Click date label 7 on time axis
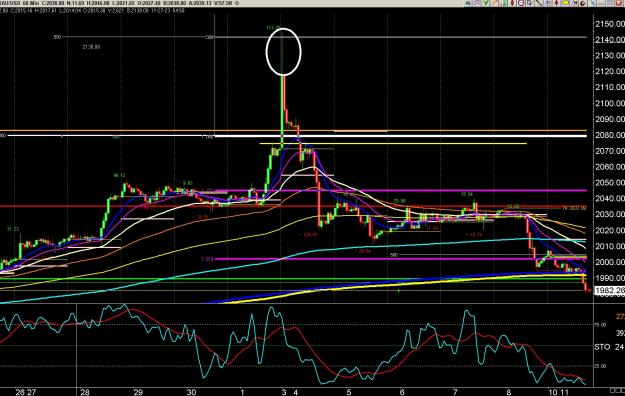 click(x=455, y=392)
